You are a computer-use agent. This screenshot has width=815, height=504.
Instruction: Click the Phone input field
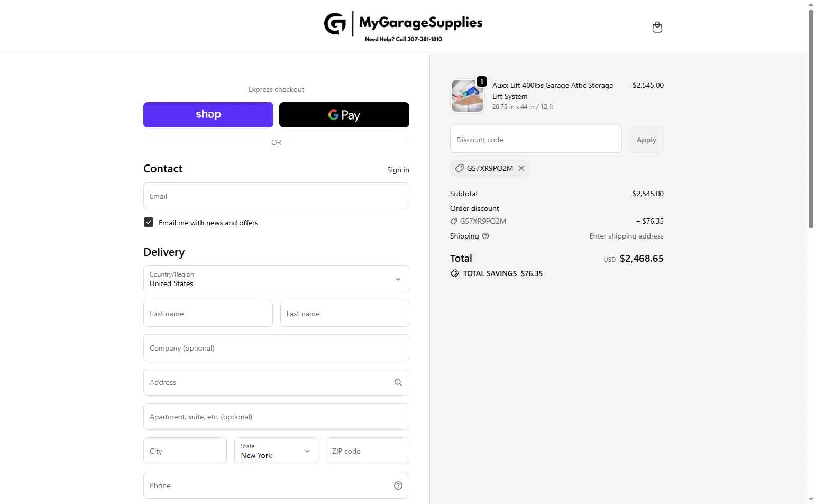(276, 485)
